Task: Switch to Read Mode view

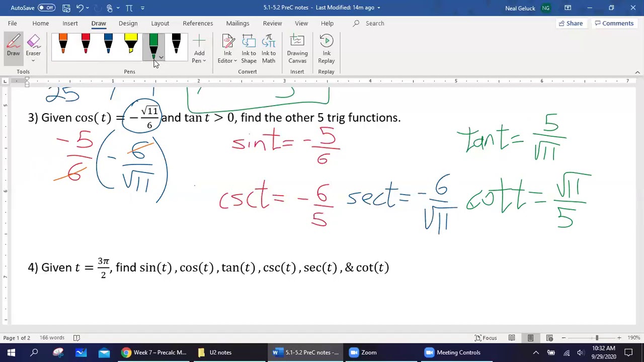Action: 512,338
